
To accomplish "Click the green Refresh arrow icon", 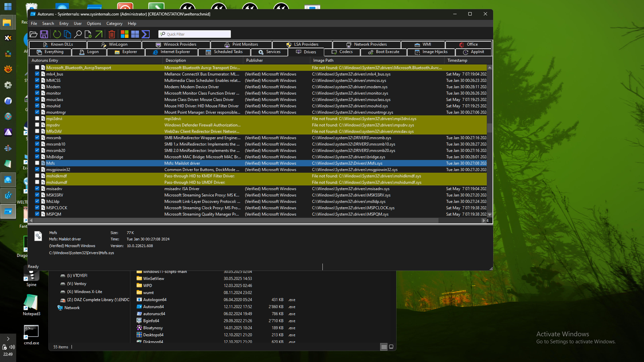I will (x=57, y=34).
